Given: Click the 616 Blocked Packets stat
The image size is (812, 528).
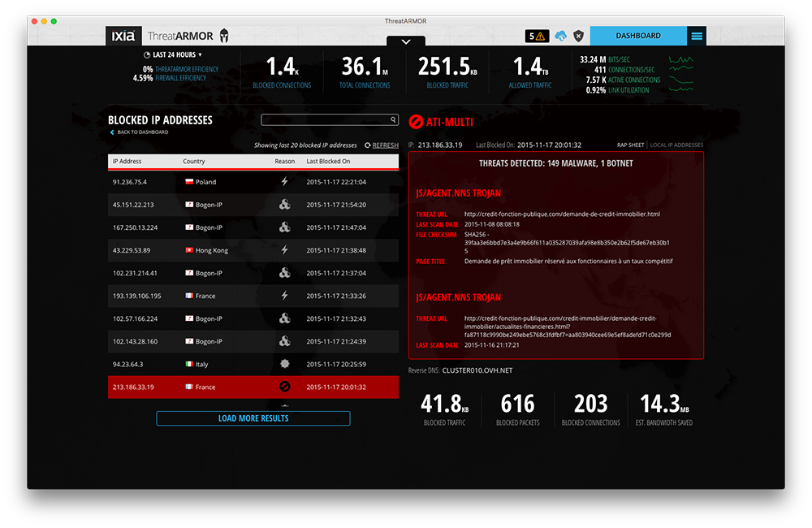Looking at the screenshot, I should coord(518,409).
